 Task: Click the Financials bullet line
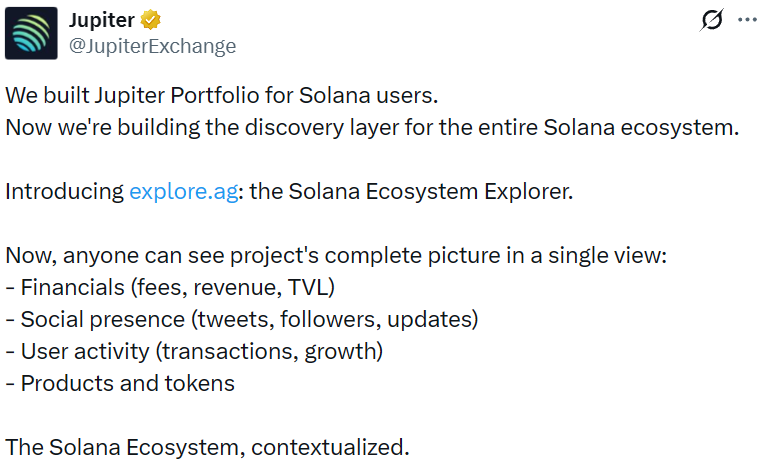tap(170, 287)
